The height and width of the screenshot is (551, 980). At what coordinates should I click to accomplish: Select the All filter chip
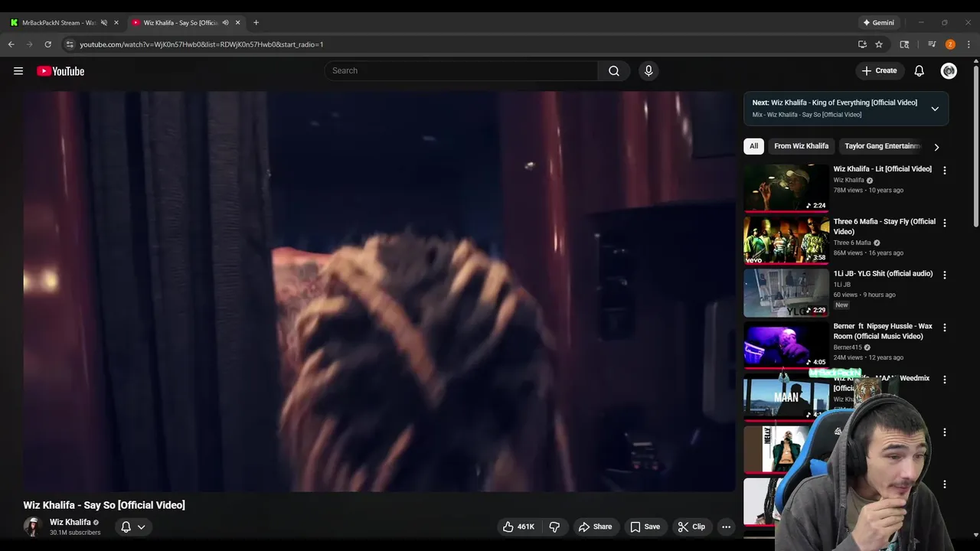click(753, 146)
